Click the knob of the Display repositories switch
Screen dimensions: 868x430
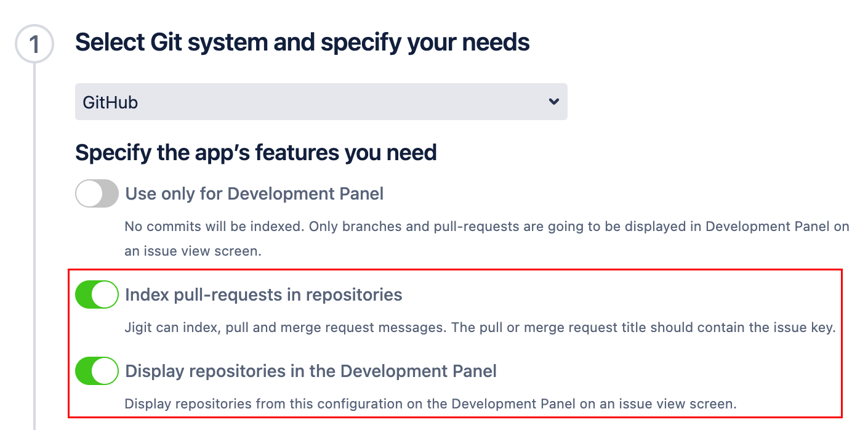click(105, 371)
